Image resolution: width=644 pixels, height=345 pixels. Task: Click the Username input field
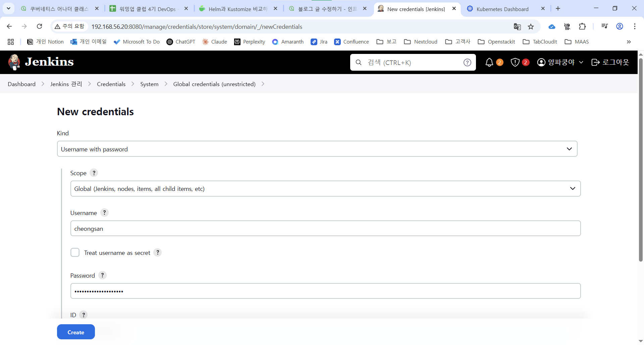coord(325,228)
